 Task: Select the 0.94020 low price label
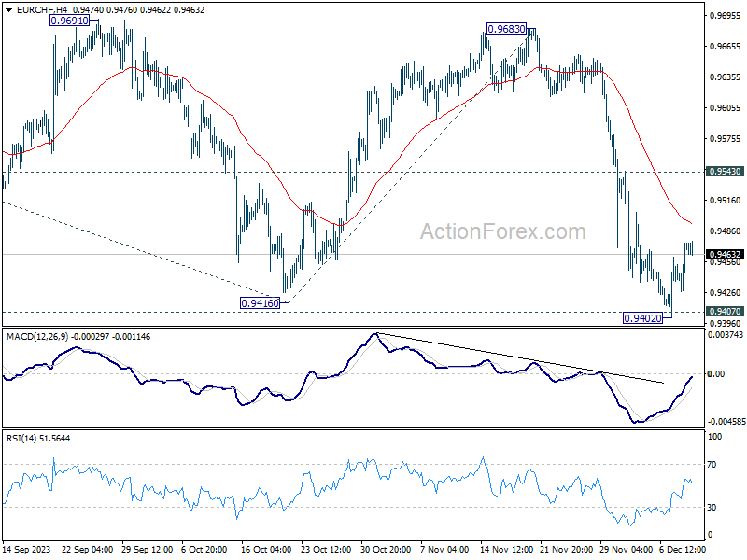tap(643, 318)
